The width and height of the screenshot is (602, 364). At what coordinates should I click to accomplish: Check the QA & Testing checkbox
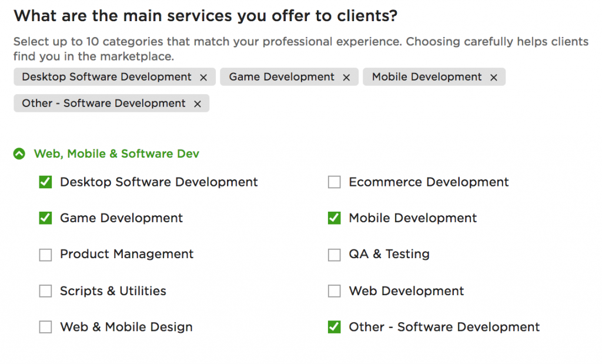(334, 255)
